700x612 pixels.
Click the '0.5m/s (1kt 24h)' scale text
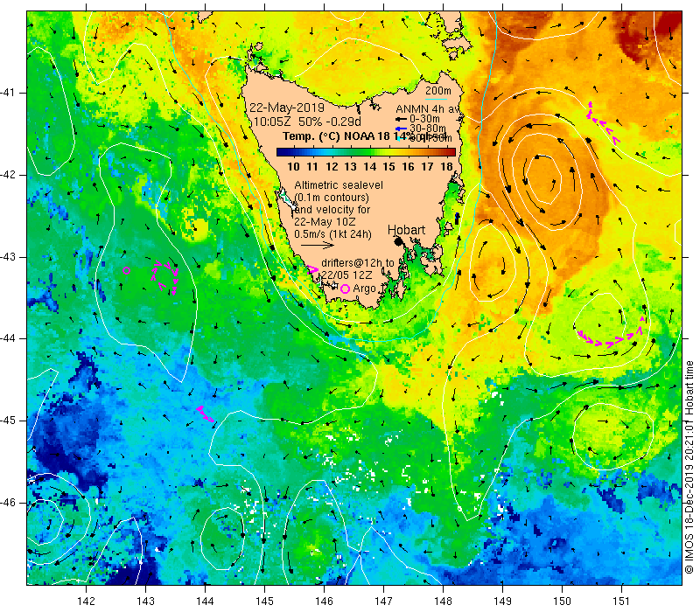(332, 234)
